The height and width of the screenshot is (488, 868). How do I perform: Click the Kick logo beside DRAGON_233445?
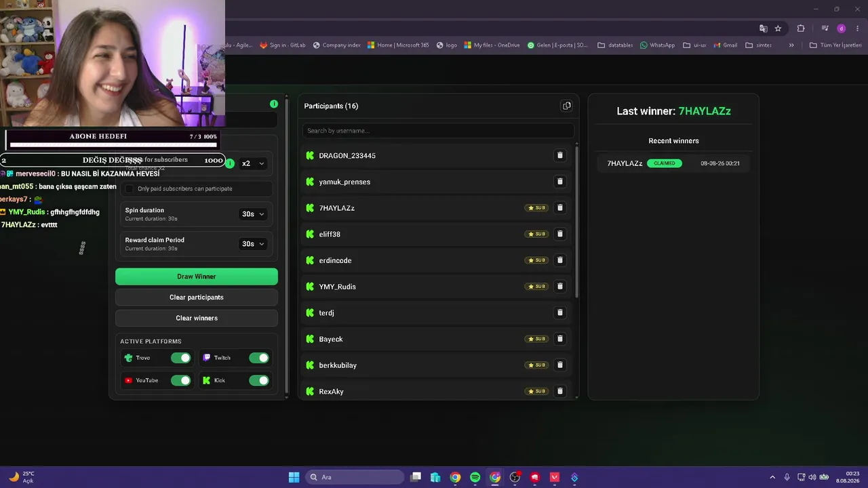pos(310,155)
